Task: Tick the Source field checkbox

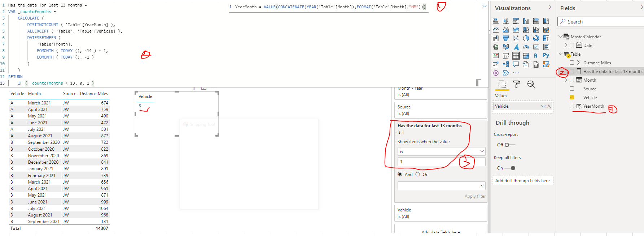Action: [572, 89]
